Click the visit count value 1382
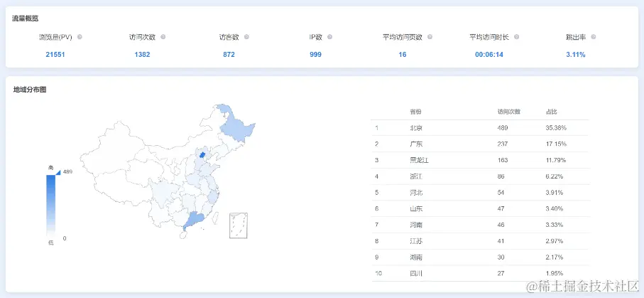 pyautogui.click(x=142, y=54)
